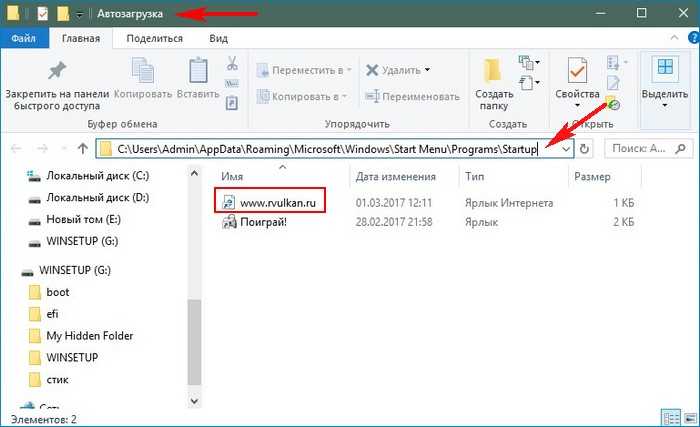
Task: Select the efi folder in tree
Action: (44, 314)
